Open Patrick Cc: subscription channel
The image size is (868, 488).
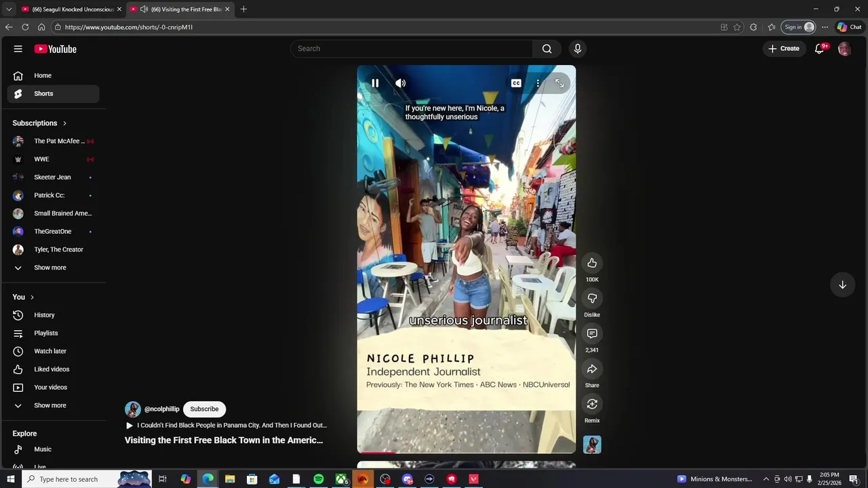click(x=54, y=195)
